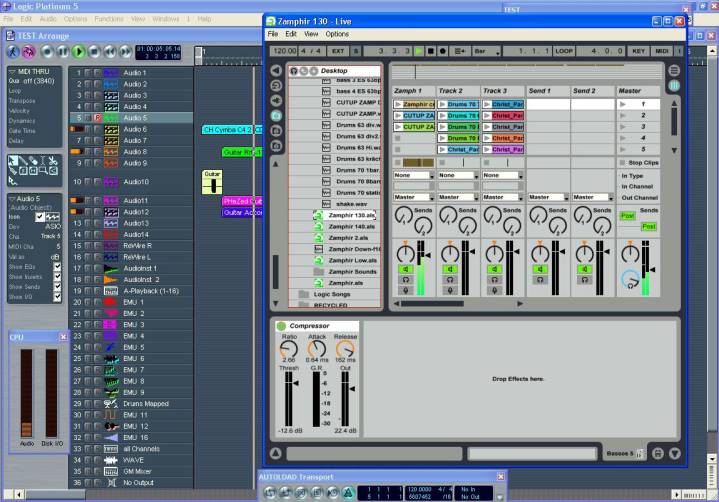The height and width of the screenshot is (502, 719).
Task: Click the headphone preview icon in Live's browser header
Action: (294, 71)
